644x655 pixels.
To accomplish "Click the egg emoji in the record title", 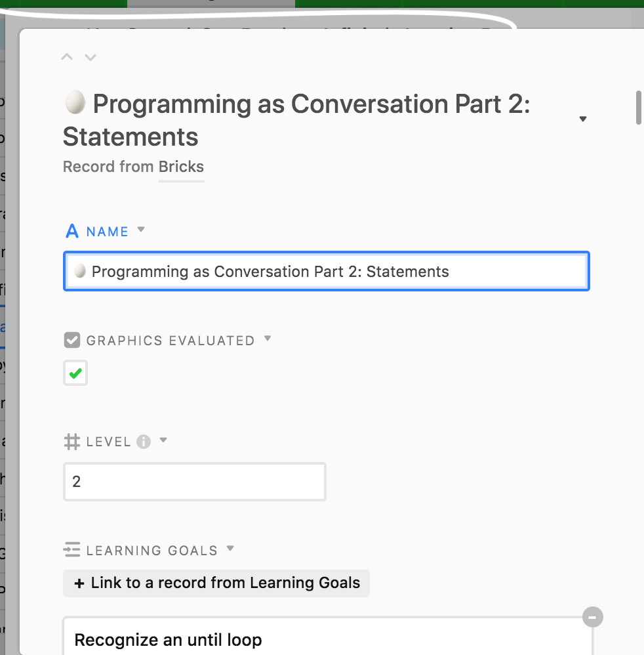I will click(75, 104).
